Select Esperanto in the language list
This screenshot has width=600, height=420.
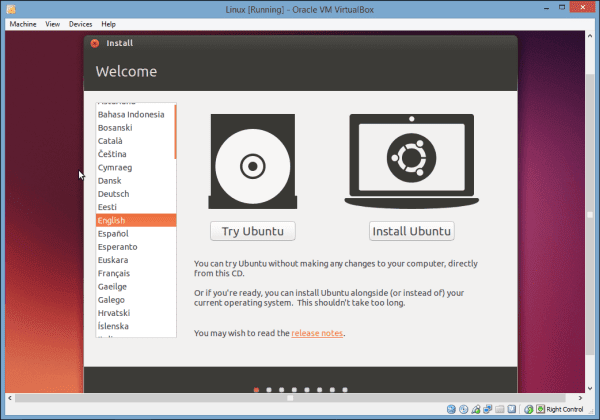pos(135,247)
